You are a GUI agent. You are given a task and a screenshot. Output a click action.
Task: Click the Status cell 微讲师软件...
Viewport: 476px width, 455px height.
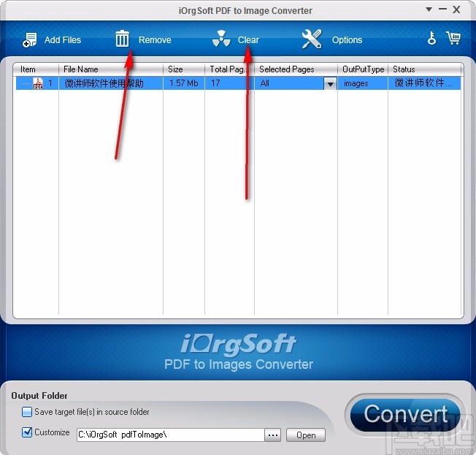point(423,83)
